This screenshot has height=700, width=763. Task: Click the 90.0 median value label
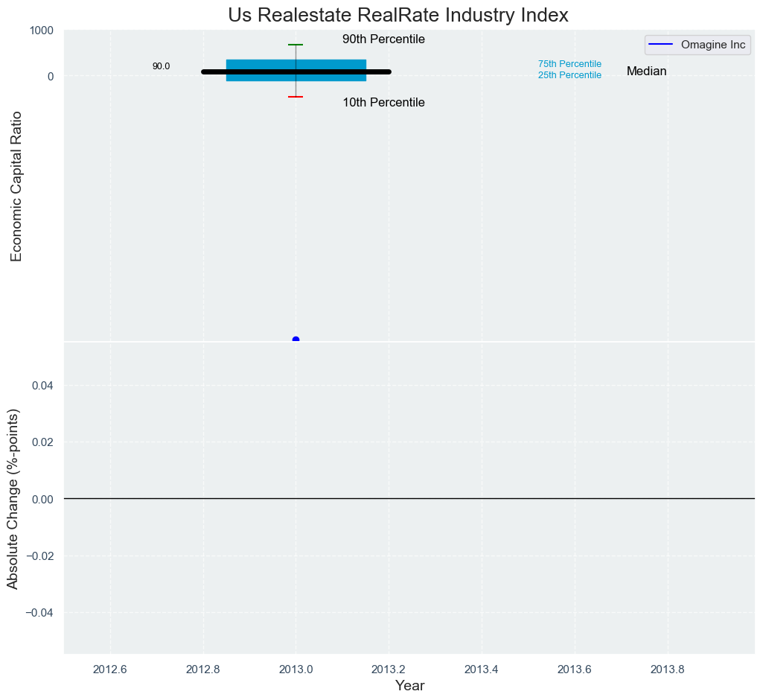[x=161, y=66]
